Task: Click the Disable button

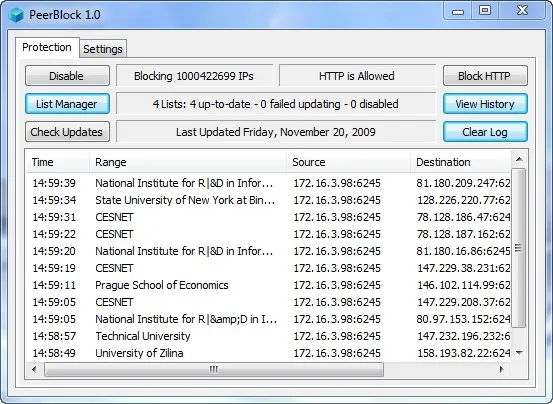Action: pyautogui.click(x=67, y=76)
